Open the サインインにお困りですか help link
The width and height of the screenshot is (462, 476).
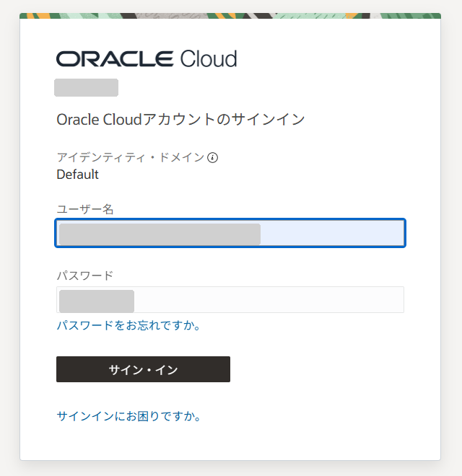pyautogui.click(x=128, y=416)
